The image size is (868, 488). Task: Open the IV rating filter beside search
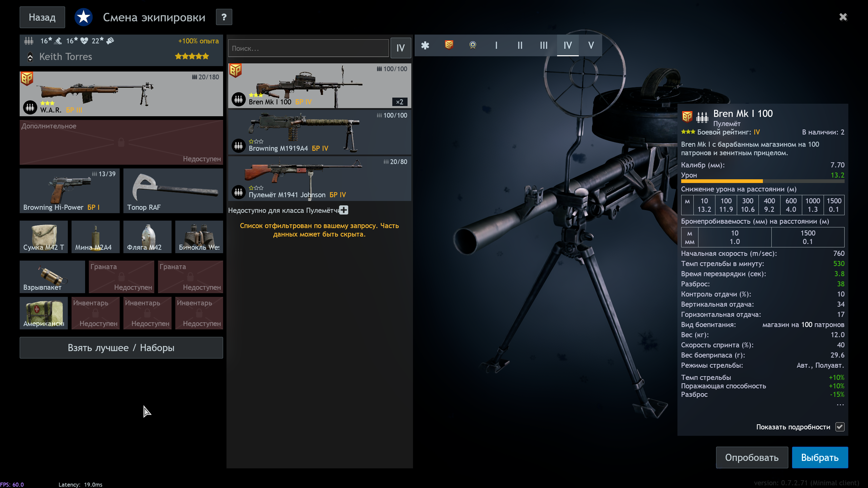[400, 48]
